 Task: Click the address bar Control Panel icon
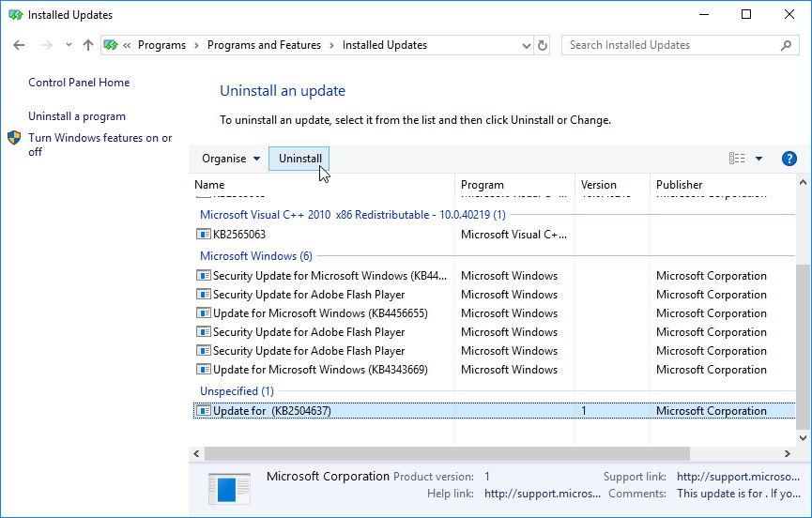coord(111,45)
